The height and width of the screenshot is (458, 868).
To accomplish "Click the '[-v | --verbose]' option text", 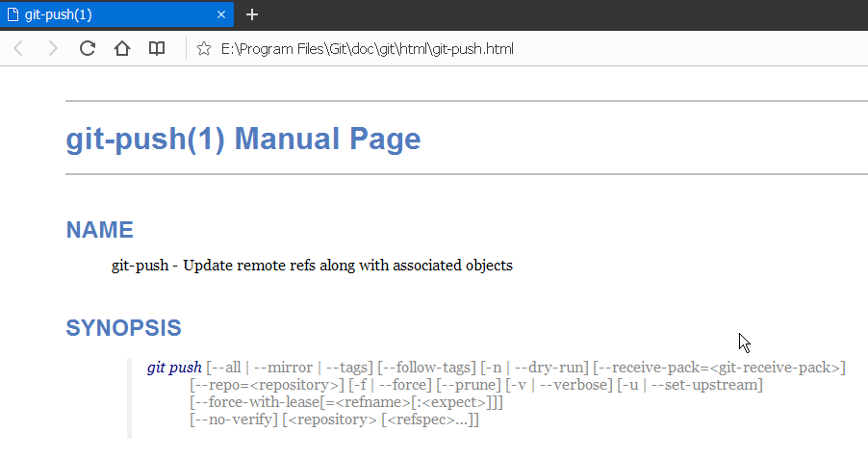I will point(559,385).
